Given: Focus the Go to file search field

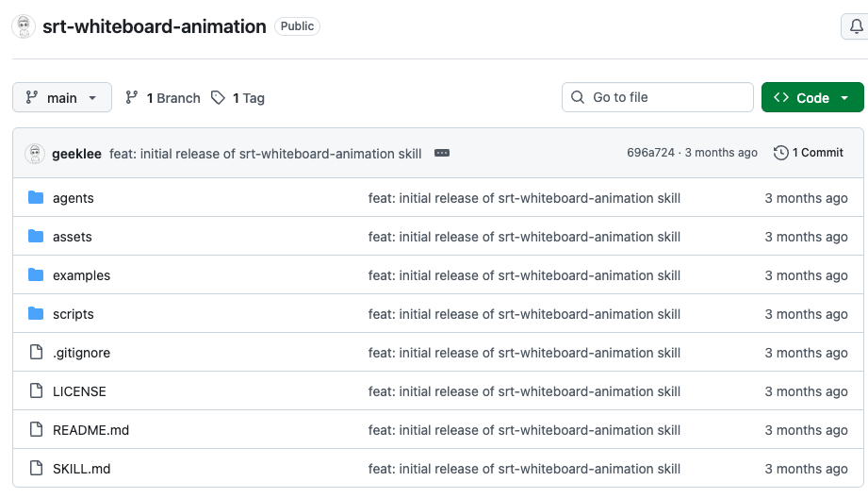Looking at the screenshot, I should tap(658, 97).
